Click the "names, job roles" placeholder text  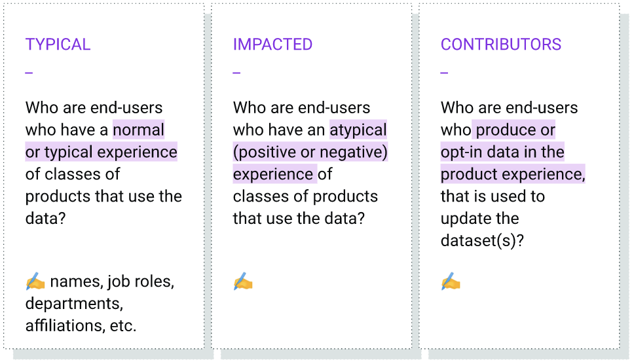coord(111,282)
